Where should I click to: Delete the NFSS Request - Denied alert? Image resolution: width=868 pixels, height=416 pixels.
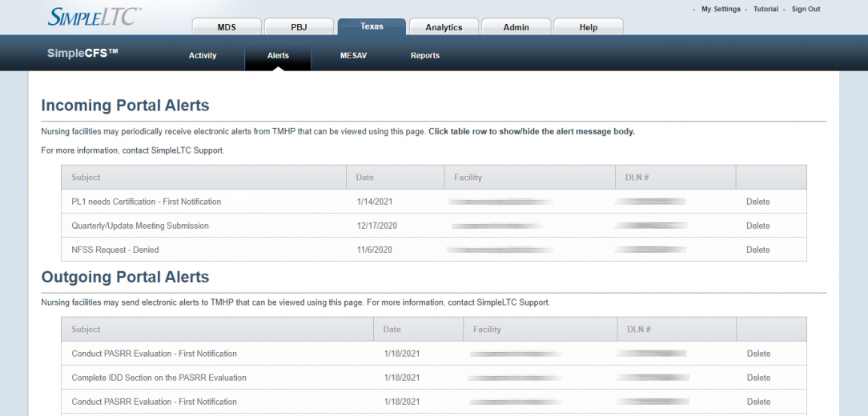click(757, 250)
